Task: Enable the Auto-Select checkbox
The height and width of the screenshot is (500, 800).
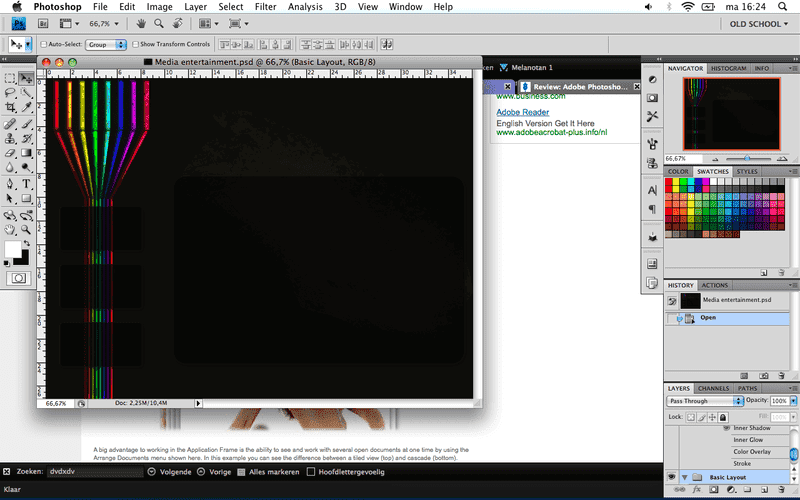Action: click(44, 45)
